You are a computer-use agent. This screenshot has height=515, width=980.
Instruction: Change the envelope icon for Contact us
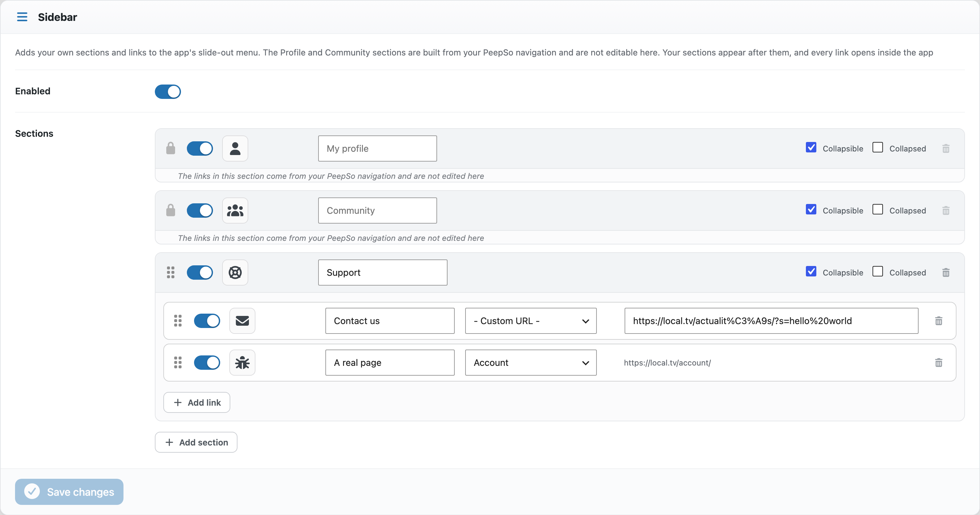pyautogui.click(x=242, y=320)
